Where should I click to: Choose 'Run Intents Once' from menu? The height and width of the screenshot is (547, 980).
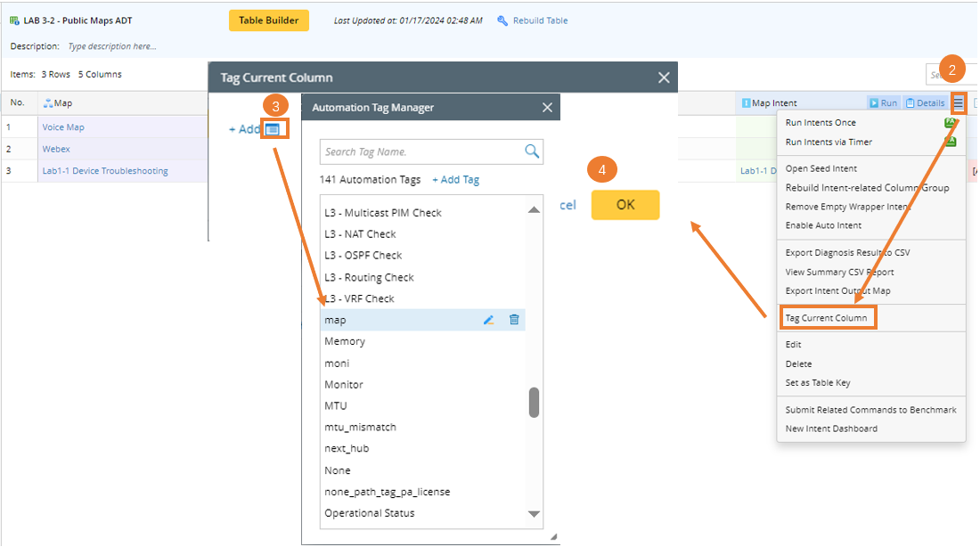(x=821, y=123)
